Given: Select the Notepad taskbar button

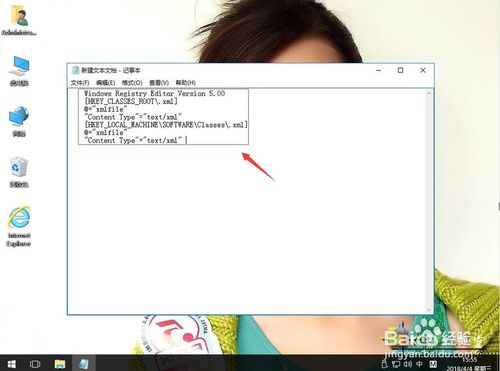Looking at the screenshot, I should click(x=84, y=363).
